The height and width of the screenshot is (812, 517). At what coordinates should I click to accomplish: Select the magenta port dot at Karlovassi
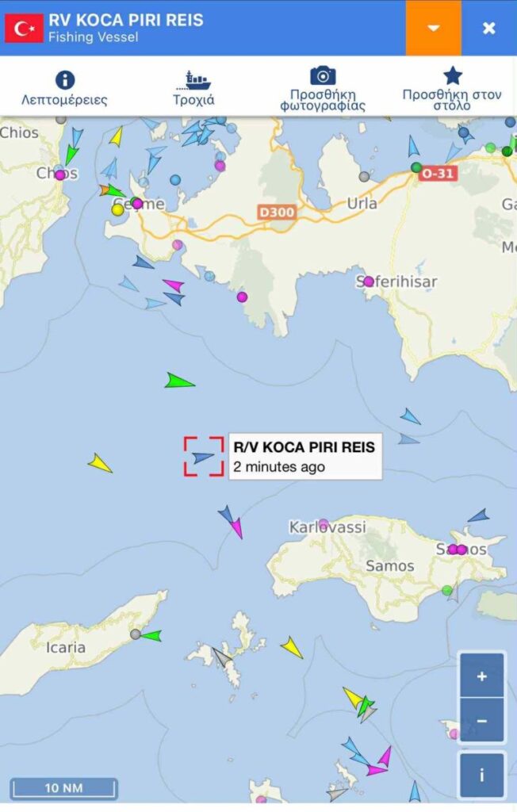tap(324, 524)
